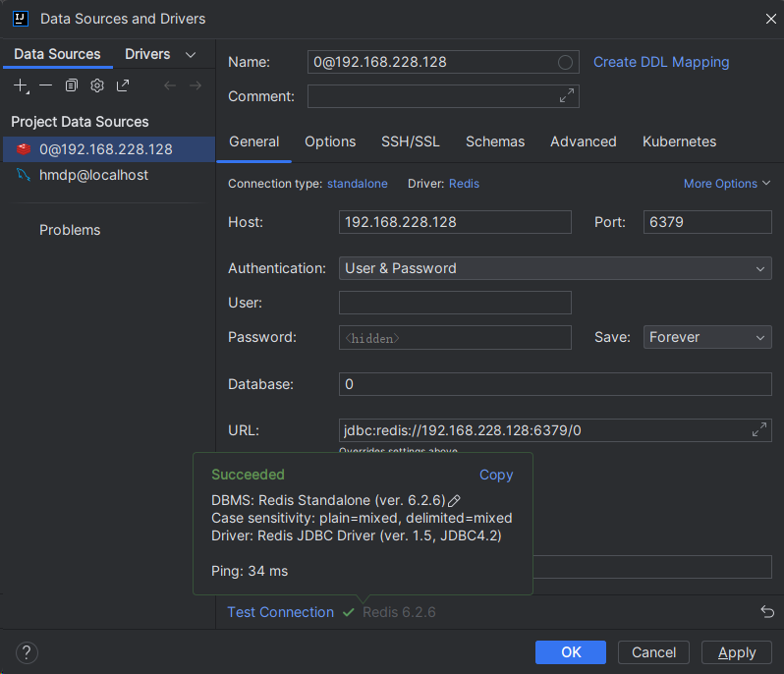This screenshot has height=674, width=784.
Task: Click Ping: 34 ms text
Action: [250, 571]
